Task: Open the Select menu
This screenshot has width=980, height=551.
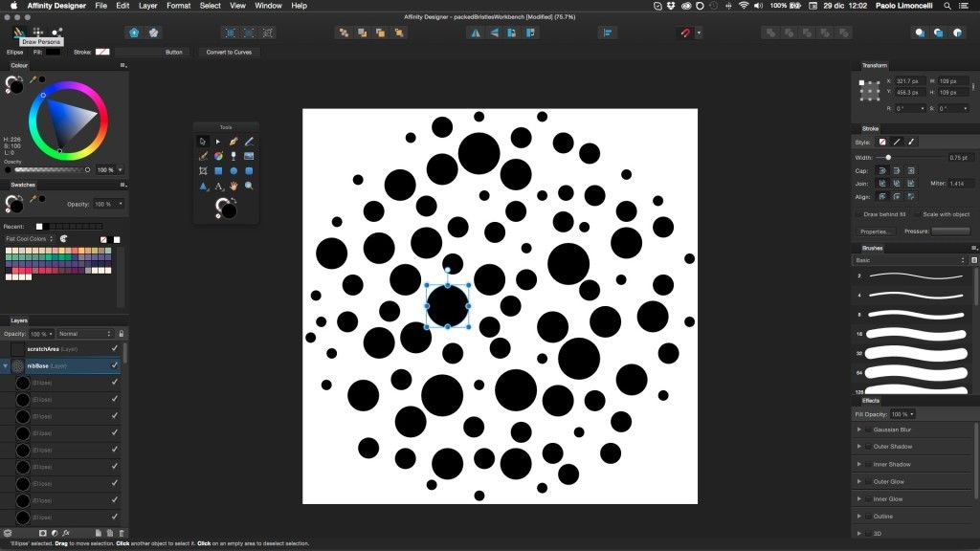Action: pyautogui.click(x=211, y=6)
